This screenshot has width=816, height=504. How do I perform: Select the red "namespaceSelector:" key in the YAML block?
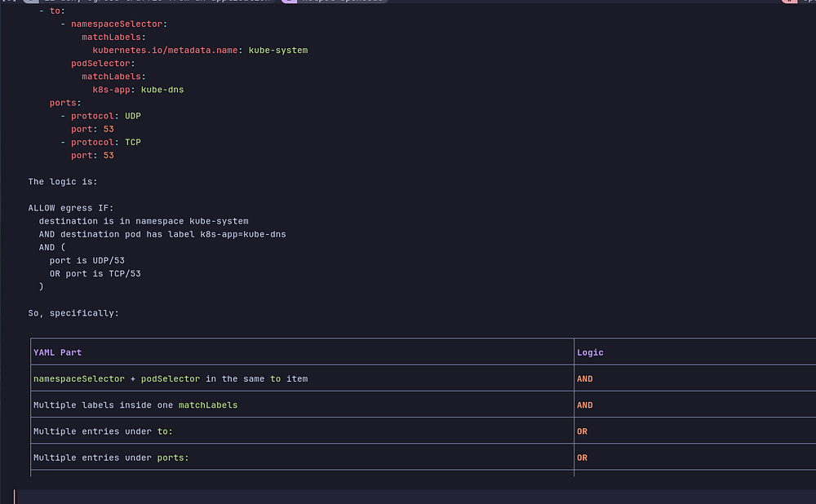(119, 24)
